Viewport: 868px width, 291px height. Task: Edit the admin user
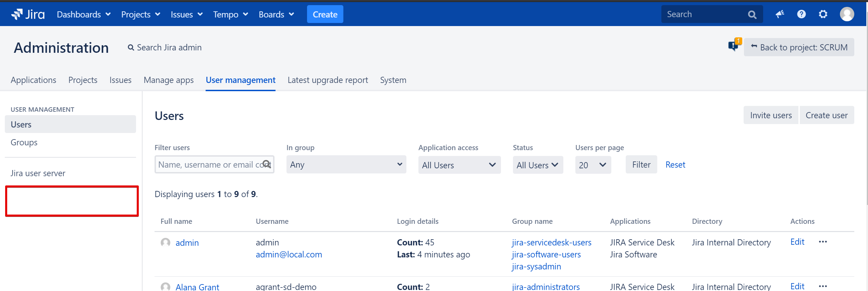(x=797, y=242)
